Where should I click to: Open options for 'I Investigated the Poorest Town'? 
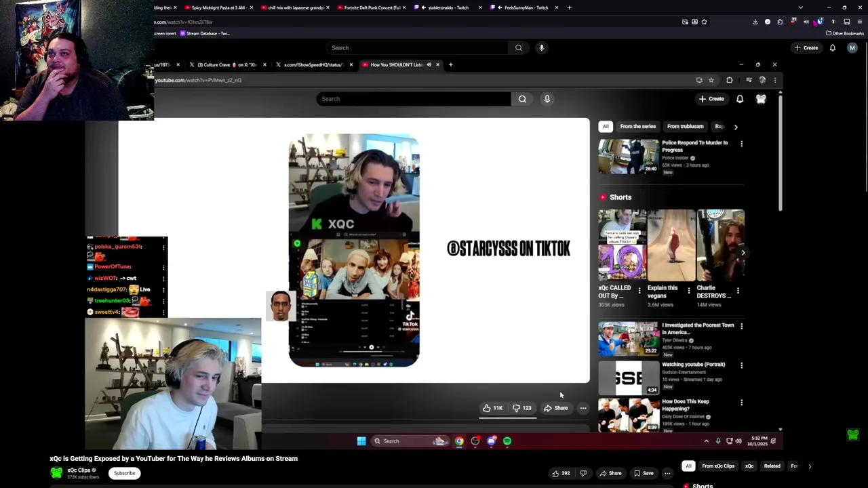click(x=741, y=326)
